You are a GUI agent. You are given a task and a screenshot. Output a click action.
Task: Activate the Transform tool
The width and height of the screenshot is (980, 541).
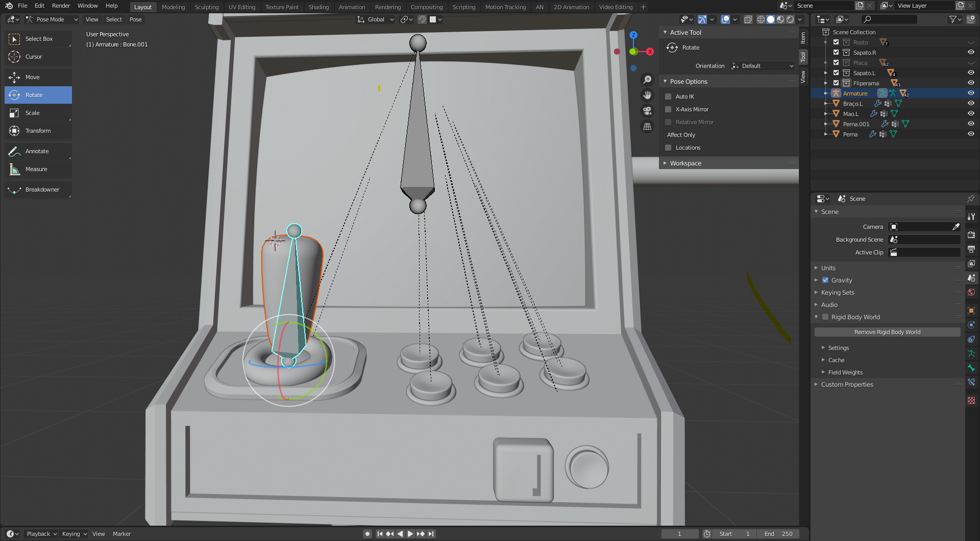38,131
